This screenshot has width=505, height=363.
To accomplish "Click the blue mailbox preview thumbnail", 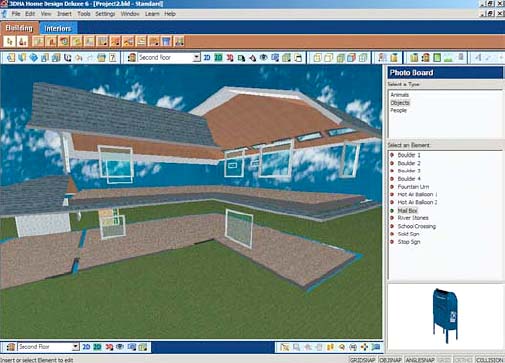I will (445, 315).
